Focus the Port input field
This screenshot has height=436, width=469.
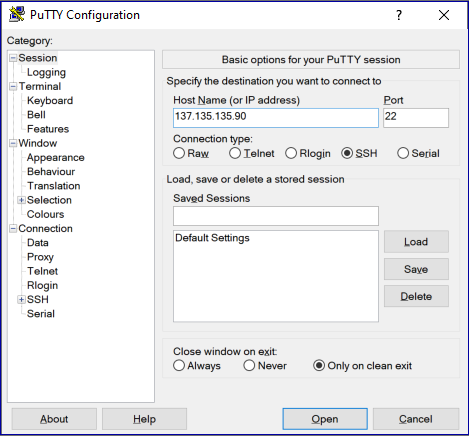pyautogui.click(x=416, y=118)
